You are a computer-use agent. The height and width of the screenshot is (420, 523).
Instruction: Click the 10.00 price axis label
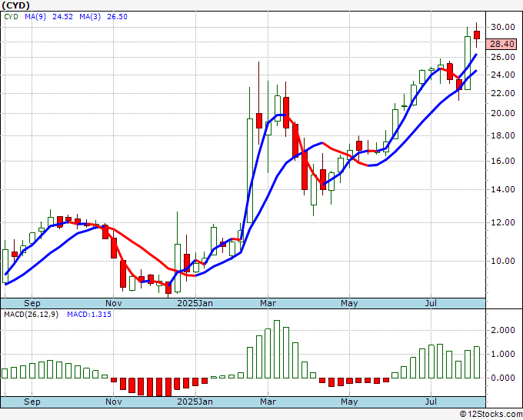point(503,261)
